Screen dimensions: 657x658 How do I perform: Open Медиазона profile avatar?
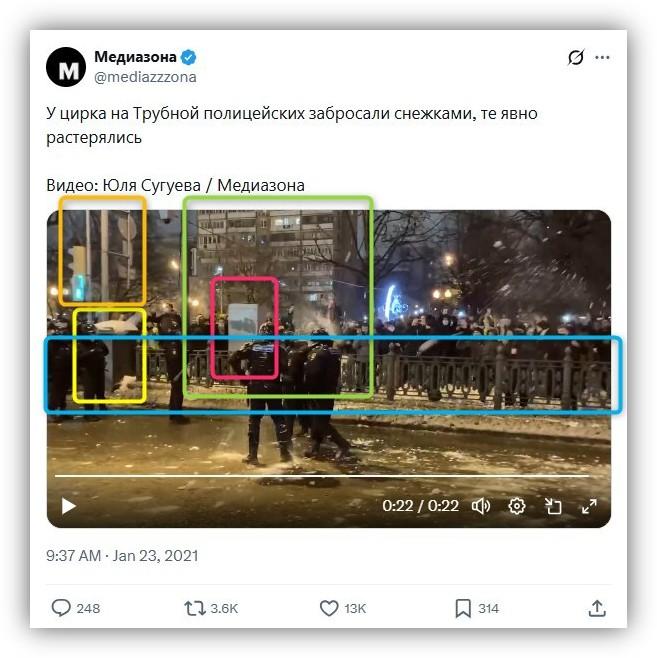coord(66,67)
